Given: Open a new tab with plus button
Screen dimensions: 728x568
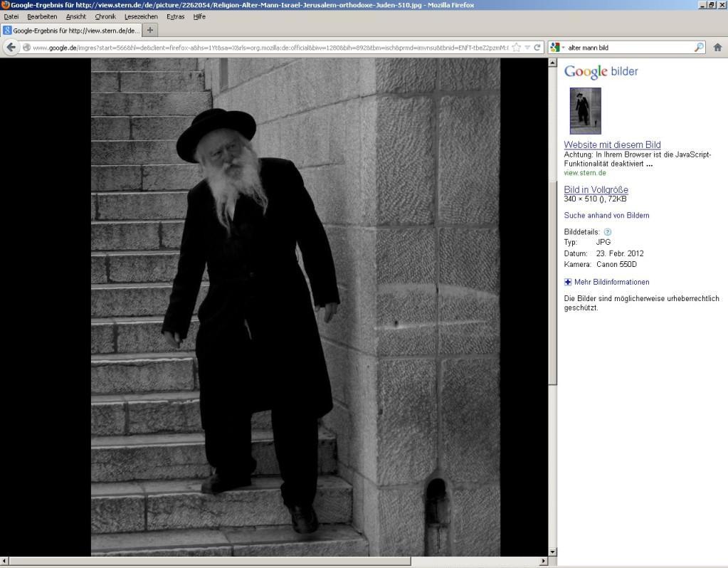Looking at the screenshot, I should tap(150, 31).
